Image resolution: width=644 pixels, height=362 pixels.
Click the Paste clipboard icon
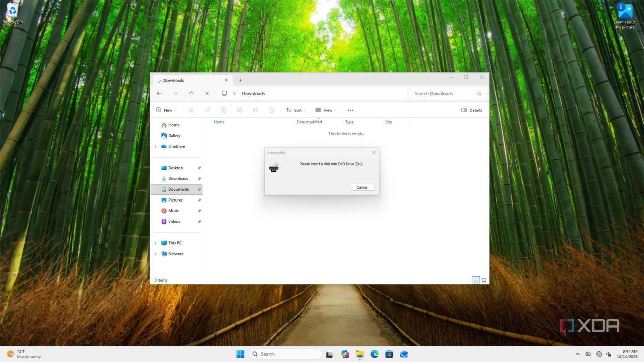223,110
